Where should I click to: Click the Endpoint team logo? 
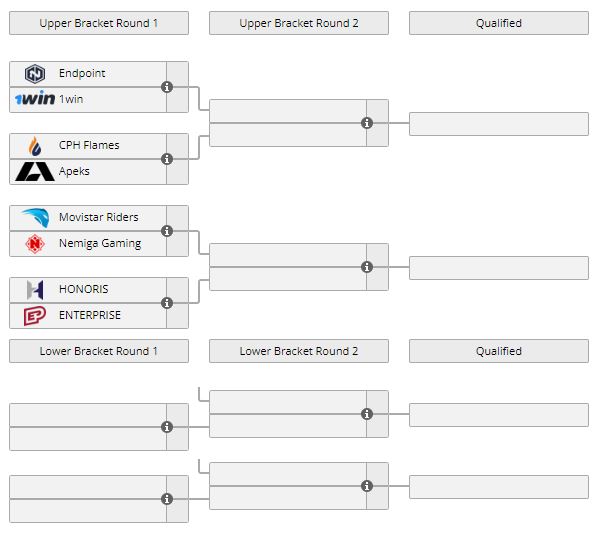[x=35, y=73]
